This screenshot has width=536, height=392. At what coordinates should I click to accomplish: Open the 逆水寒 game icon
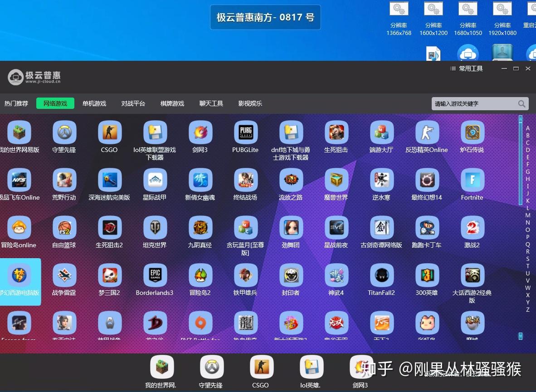point(381,180)
